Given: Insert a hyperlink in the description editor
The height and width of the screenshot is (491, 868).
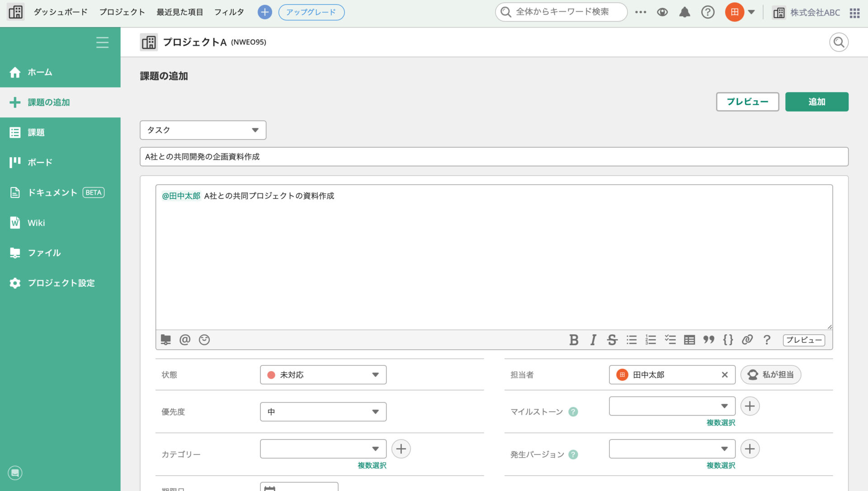Looking at the screenshot, I should click(x=747, y=340).
